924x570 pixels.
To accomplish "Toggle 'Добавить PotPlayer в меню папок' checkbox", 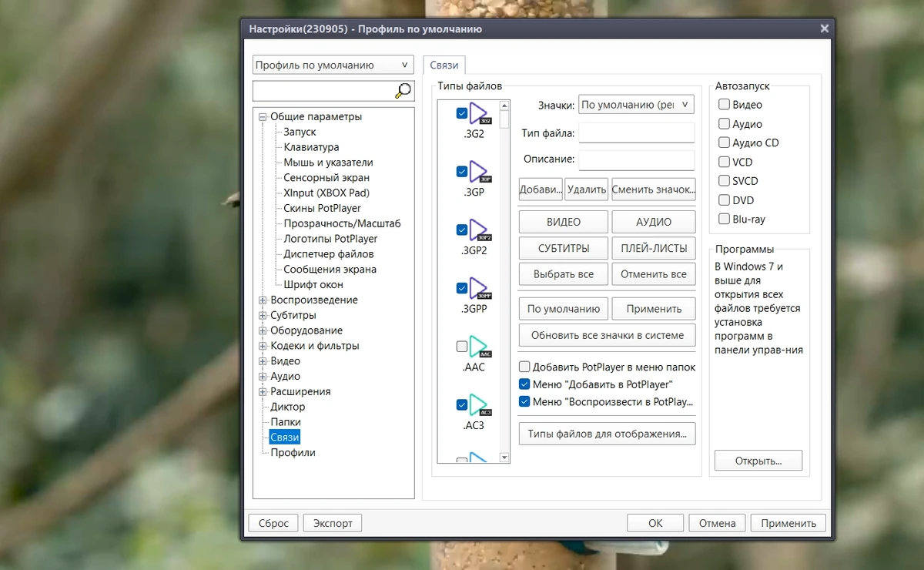I will click(x=524, y=367).
